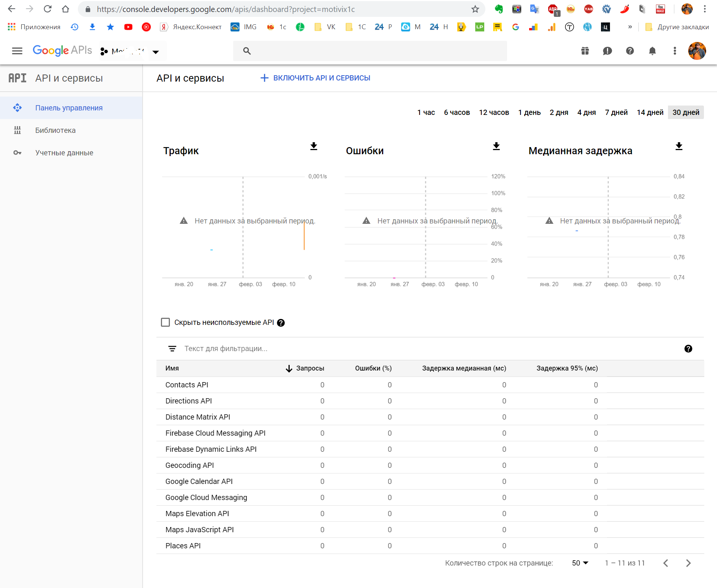This screenshot has width=717, height=588.
Task: Open Google Cloud Messaging row
Action: [x=430, y=497]
